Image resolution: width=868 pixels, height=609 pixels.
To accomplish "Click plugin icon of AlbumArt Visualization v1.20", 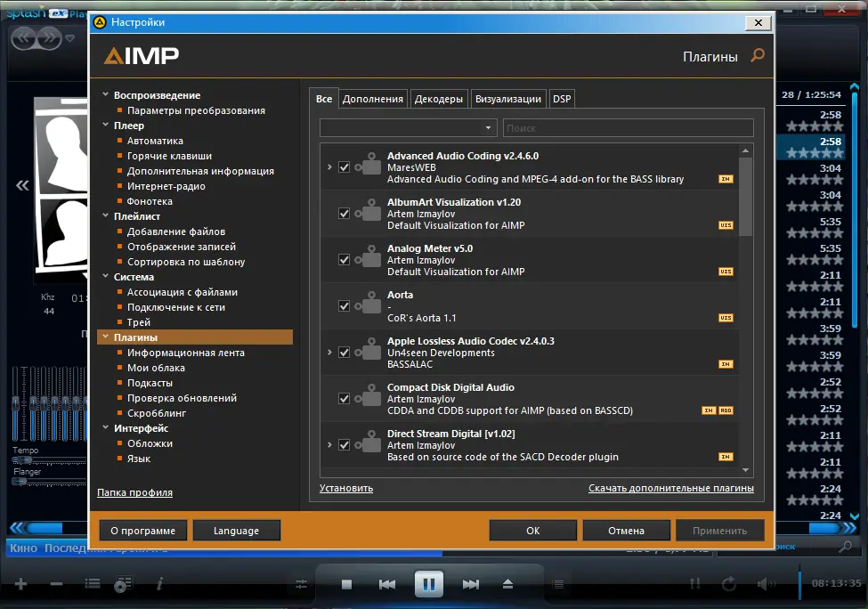I will 368,210.
